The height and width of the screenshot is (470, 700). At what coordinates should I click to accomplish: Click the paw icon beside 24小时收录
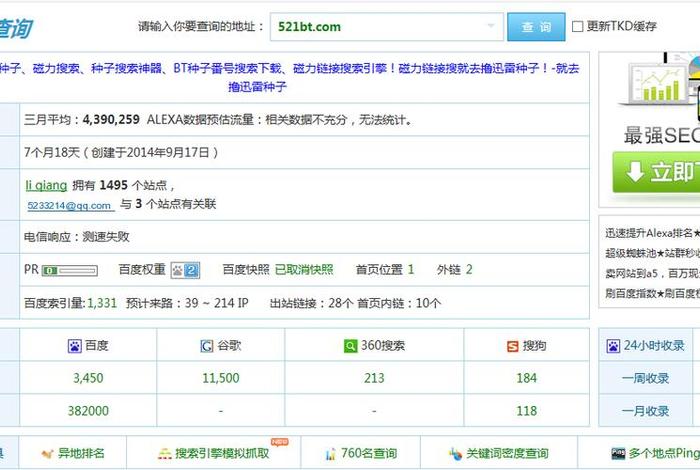613,345
